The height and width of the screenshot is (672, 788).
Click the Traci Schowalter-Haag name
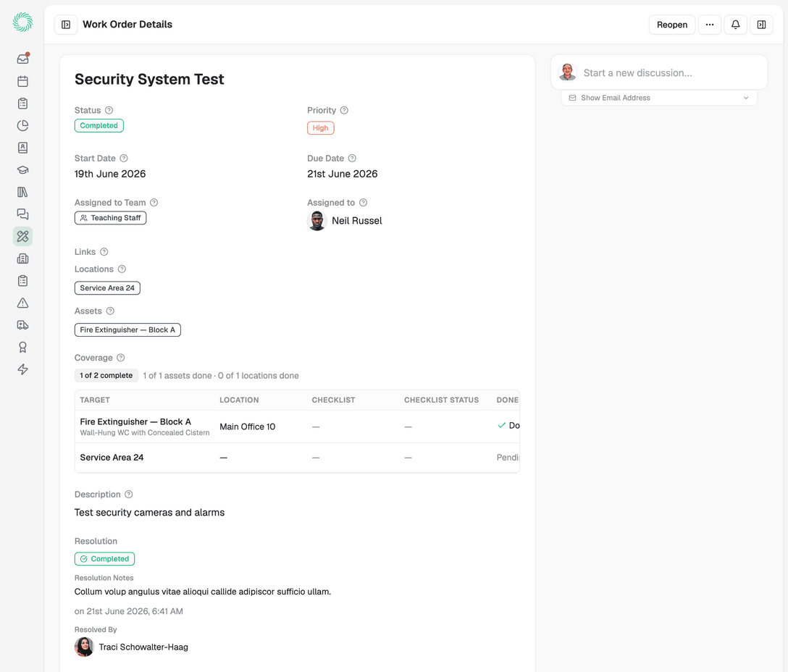point(143,647)
